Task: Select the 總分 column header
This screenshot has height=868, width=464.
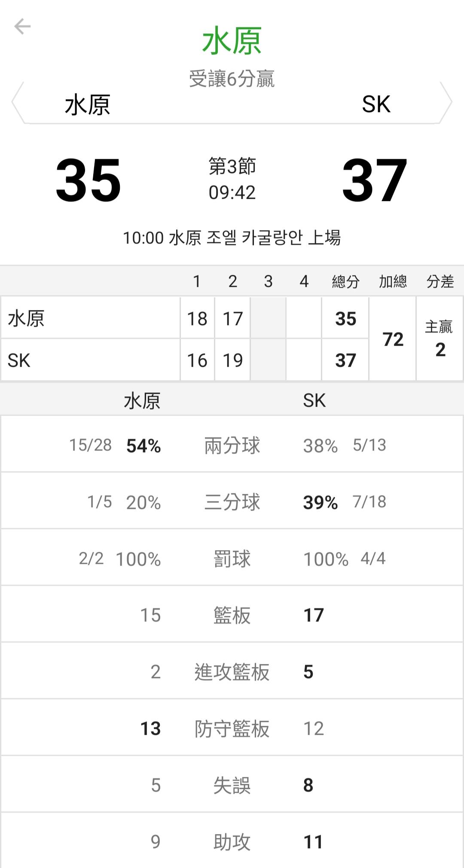Action: click(x=345, y=282)
